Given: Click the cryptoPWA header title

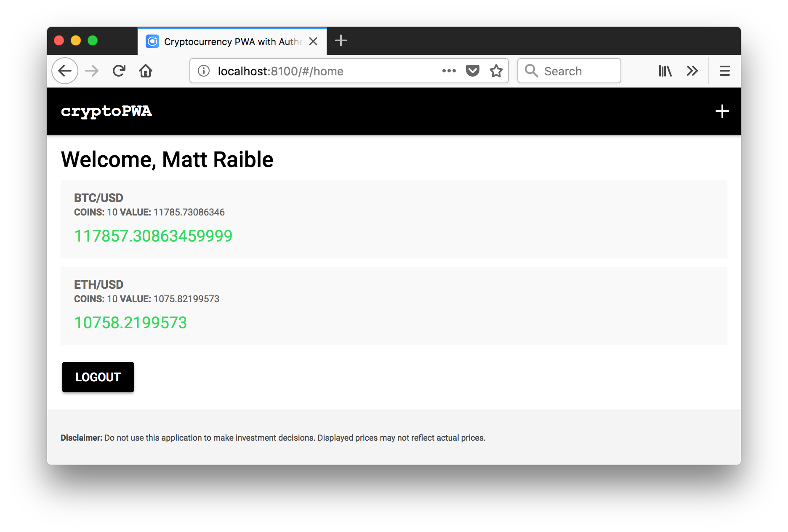Looking at the screenshot, I should point(106,112).
